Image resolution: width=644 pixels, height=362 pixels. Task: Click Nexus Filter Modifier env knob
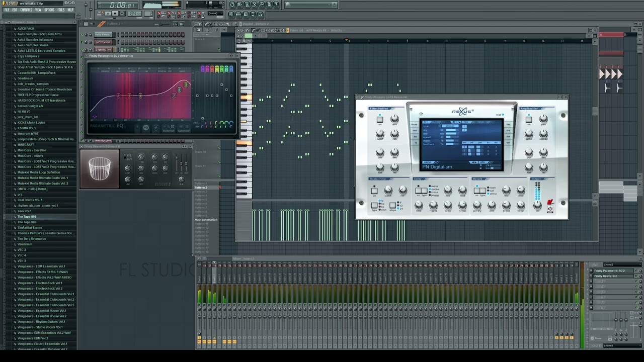[394, 119]
